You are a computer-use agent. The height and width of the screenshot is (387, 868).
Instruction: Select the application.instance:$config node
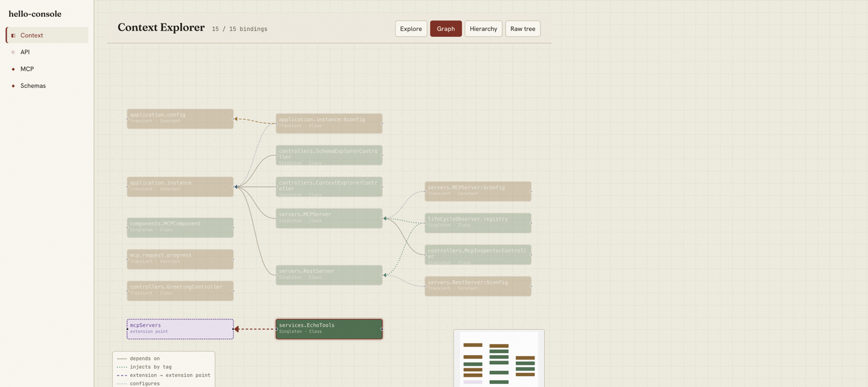point(329,124)
